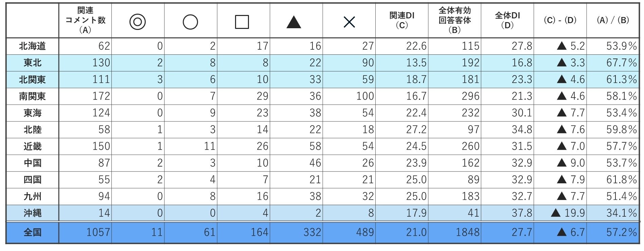The height and width of the screenshot is (251, 644).
Task: Click the double circle symbol column header
Action: coord(138,22)
